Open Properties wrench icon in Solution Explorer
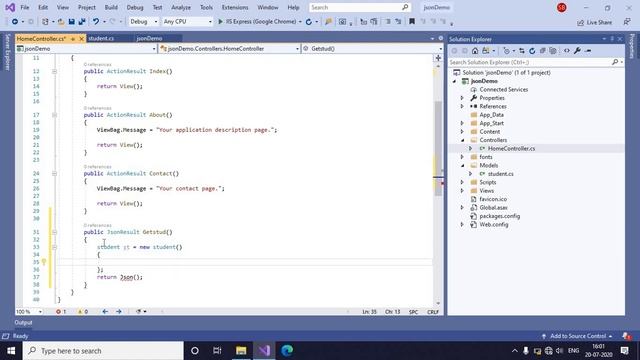 pyautogui.click(x=578, y=51)
